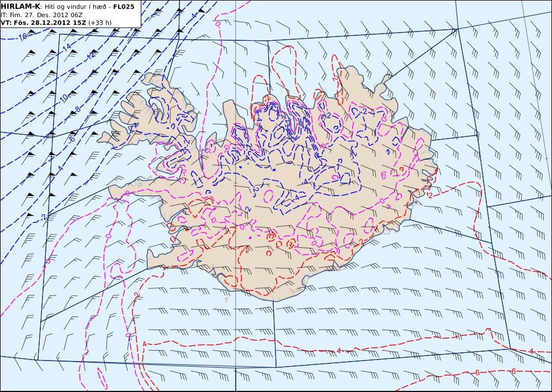Click the blue -14 isotherm label
This screenshot has height=392, width=552.
[x=67, y=47]
